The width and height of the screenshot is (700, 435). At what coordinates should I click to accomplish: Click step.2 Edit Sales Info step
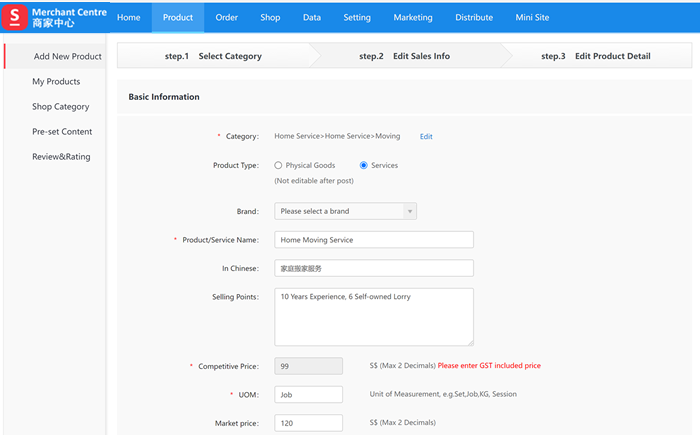tap(404, 56)
